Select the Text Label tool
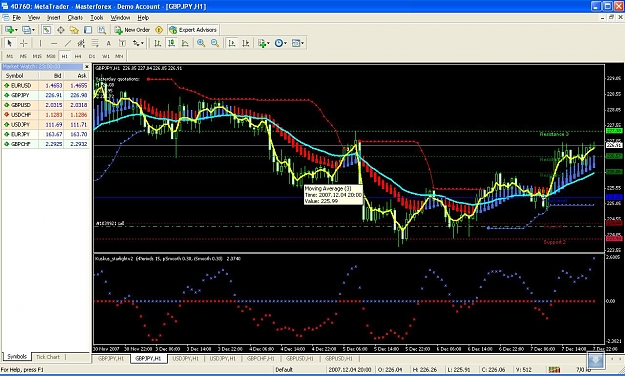Screen dimensions: 625x376 (x=122, y=43)
